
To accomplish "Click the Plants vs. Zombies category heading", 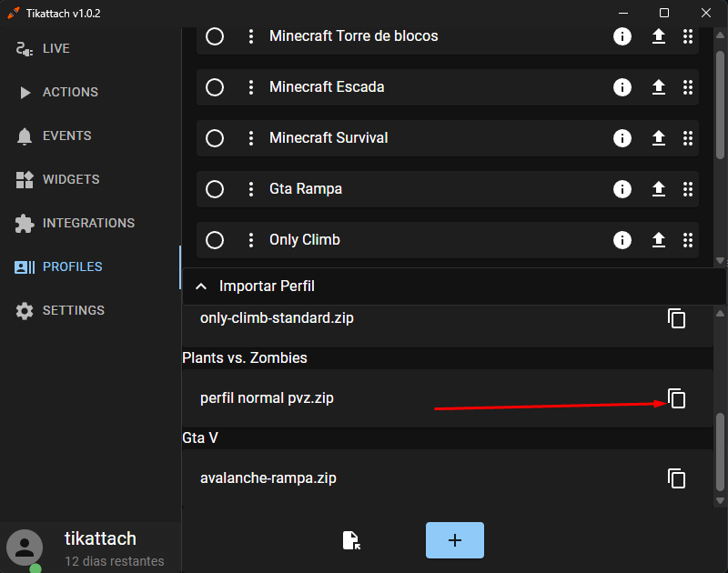I will [x=245, y=358].
